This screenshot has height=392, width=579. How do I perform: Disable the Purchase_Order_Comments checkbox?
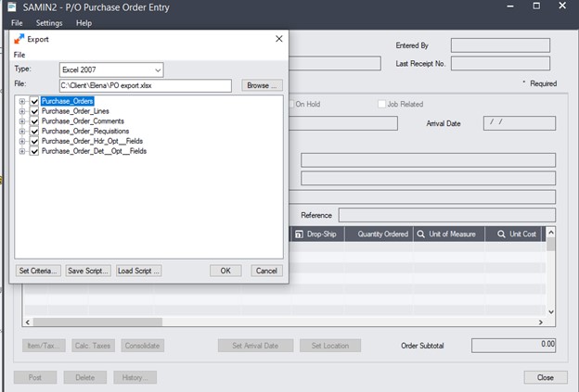(34, 120)
